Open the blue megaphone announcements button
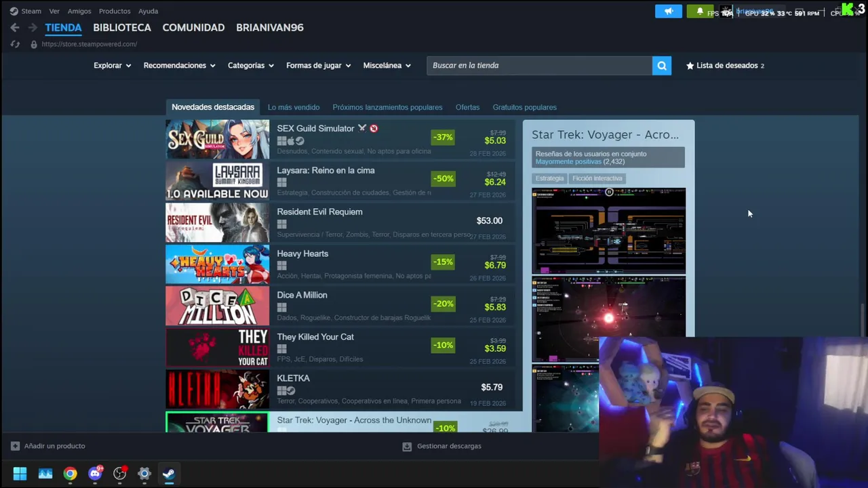This screenshot has height=488, width=868. pyautogui.click(x=669, y=12)
